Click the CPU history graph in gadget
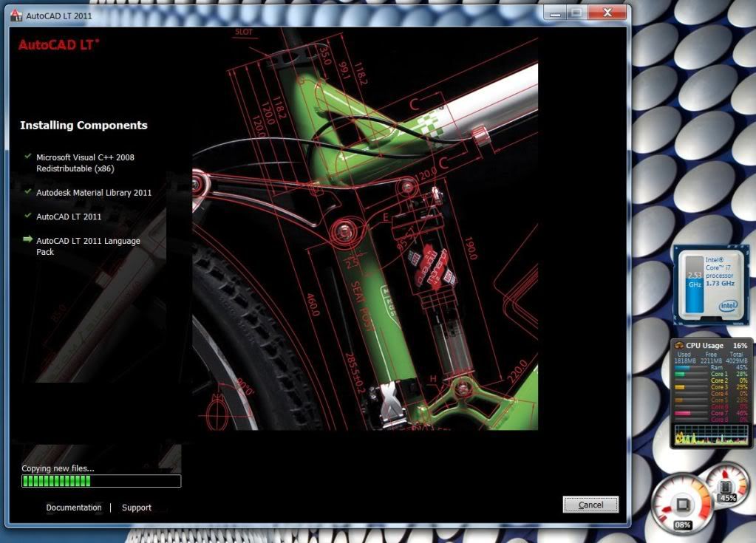This screenshot has width=756, height=543. tap(711, 435)
